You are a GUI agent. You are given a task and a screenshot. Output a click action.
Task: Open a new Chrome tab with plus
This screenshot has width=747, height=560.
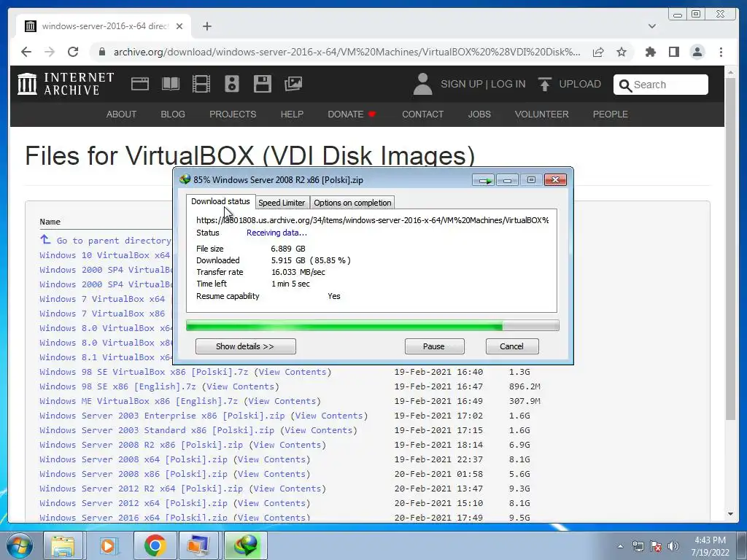206,26
